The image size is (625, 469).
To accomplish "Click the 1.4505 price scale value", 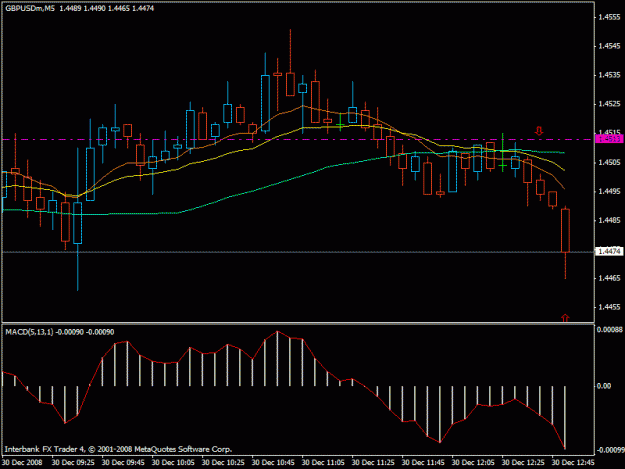I will coord(609,163).
